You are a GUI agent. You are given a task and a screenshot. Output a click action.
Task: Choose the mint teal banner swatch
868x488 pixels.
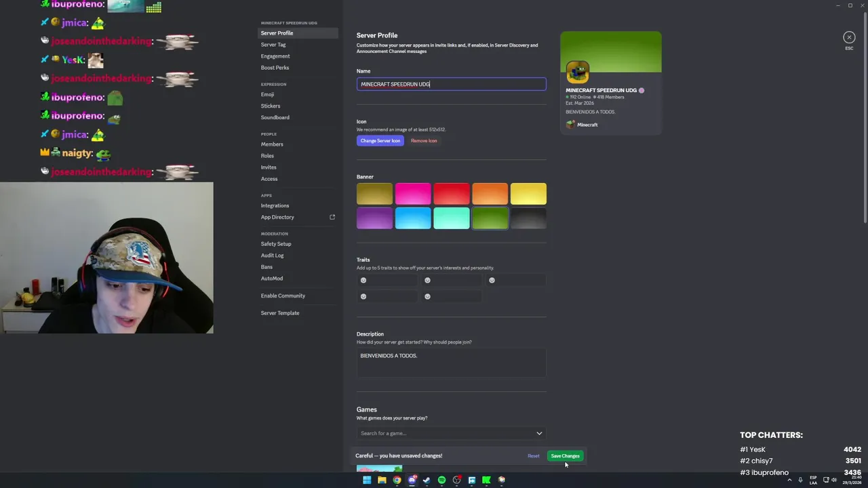click(452, 218)
